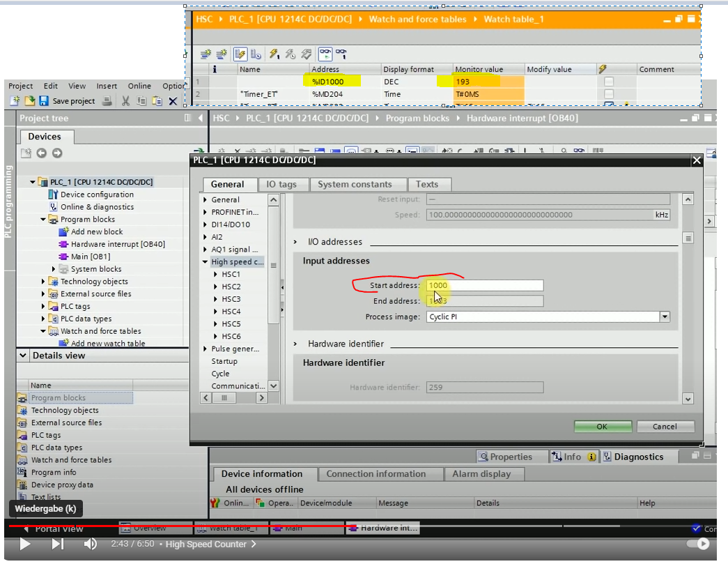Click the Cut scissors icon in toolbar
This screenshot has width=728, height=564.
pos(125,101)
